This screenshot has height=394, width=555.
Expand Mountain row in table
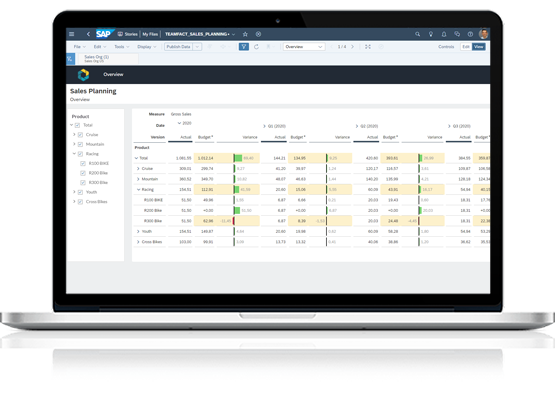[138, 179]
